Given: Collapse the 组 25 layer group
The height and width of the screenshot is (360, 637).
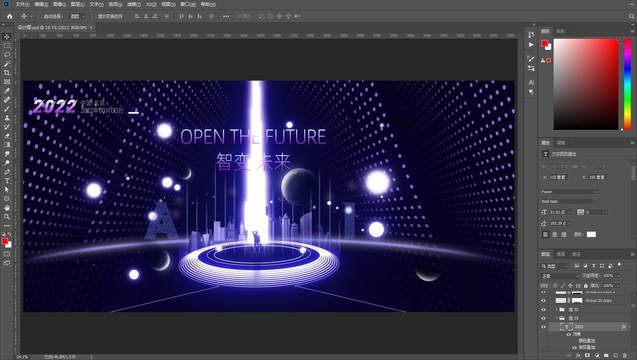Looking at the screenshot, I should coord(557,318).
